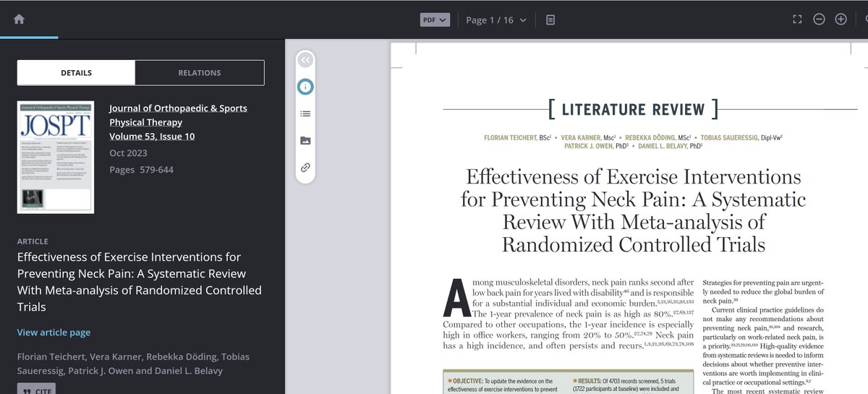
Task: Click the PDF article main title
Action: [633, 210]
